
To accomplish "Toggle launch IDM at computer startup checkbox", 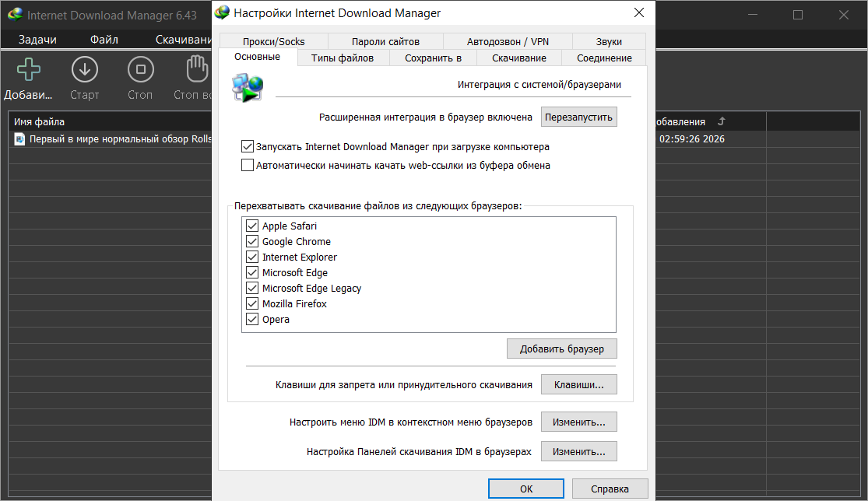I will click(248, 146).
